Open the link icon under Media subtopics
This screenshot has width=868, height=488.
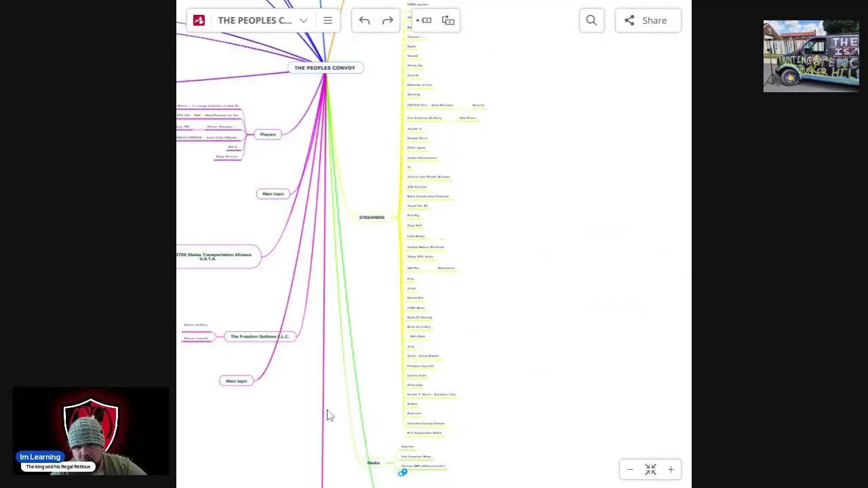402,472
